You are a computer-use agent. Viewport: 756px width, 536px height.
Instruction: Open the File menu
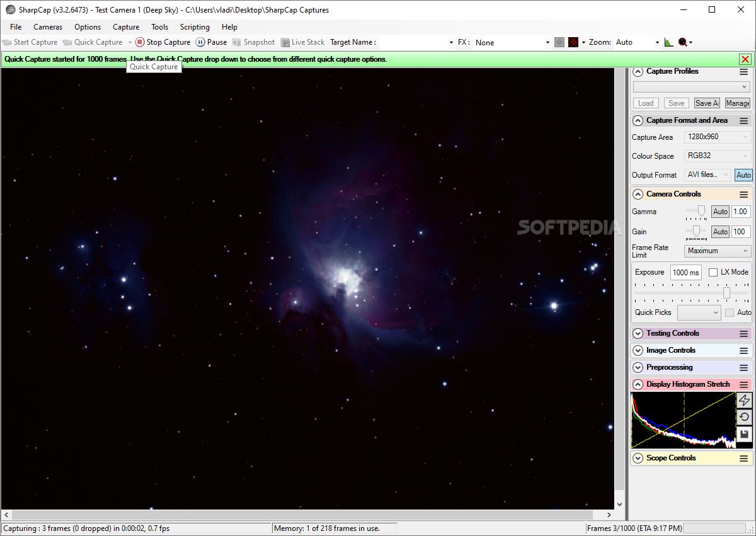pyautogui.click(x=16, y=27)
